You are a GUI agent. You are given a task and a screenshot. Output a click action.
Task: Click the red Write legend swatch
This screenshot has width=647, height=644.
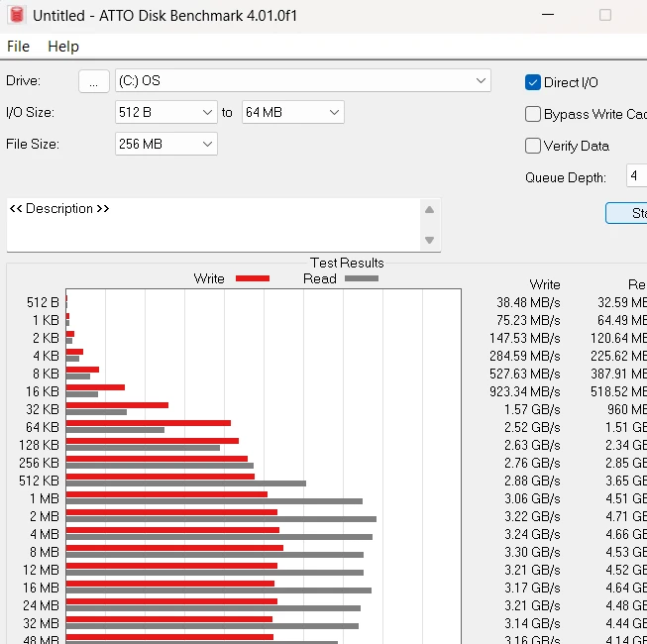[x=253, y=278]
